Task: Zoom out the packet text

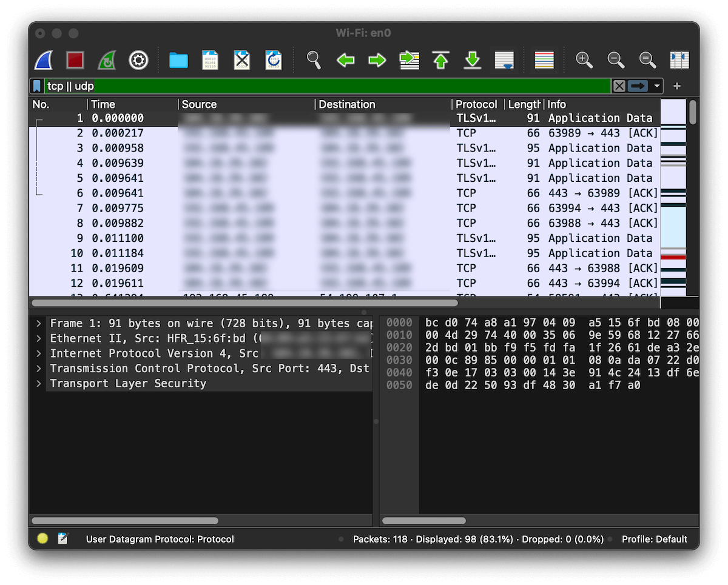Action: coord(616,60)
